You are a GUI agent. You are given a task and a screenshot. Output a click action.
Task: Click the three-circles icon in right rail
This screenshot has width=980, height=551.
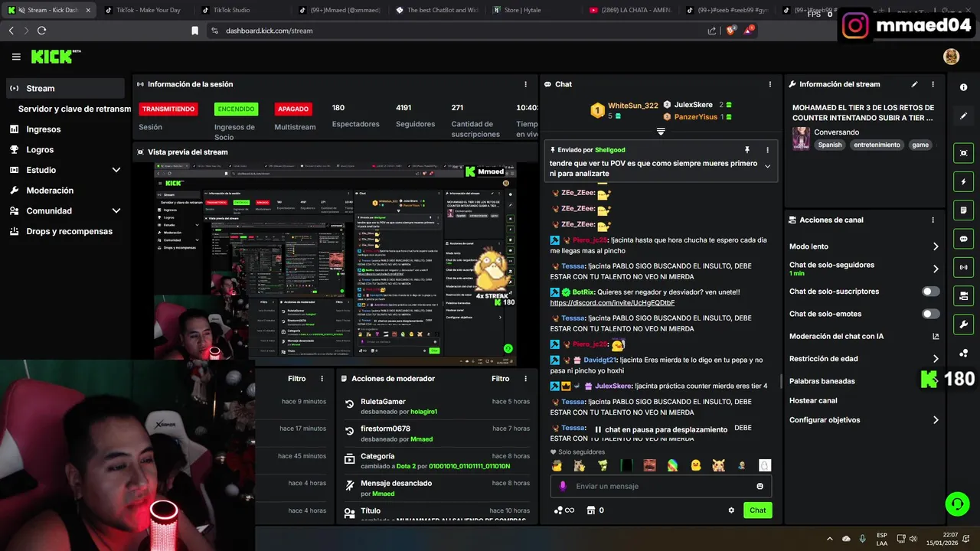click(963, 353)
